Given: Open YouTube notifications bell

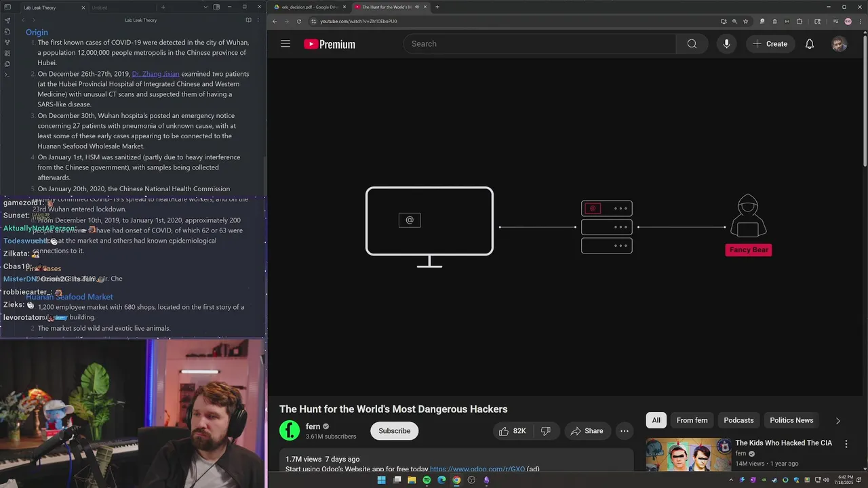Looking at the screenshot, I should click(810, 44).
